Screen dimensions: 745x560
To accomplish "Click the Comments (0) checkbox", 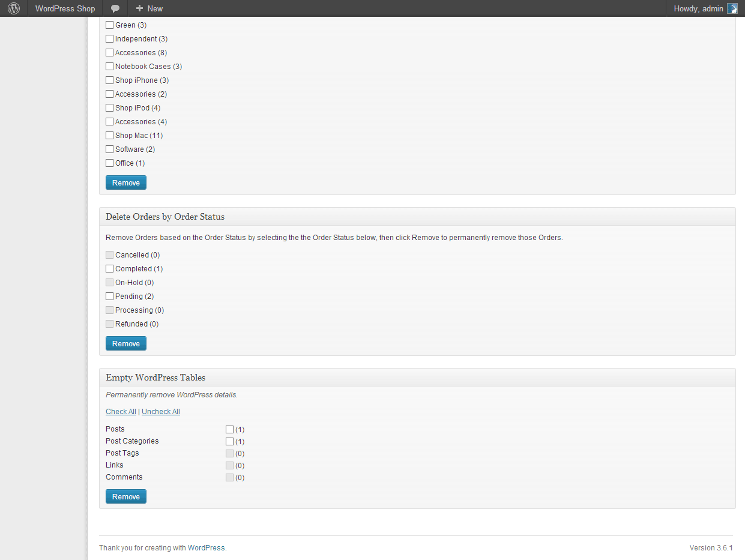I will (x=229, y=477).
